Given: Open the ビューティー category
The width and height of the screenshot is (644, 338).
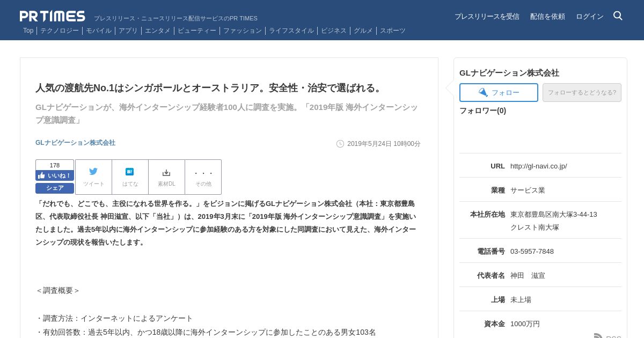Looking at the screenshot, I should [x=197, y=31].
